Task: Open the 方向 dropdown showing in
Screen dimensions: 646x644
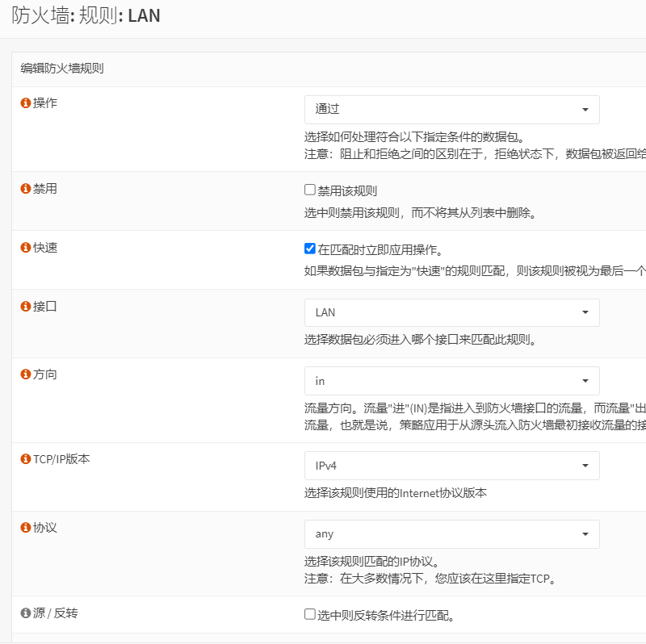Action: [x=451, y=381]
